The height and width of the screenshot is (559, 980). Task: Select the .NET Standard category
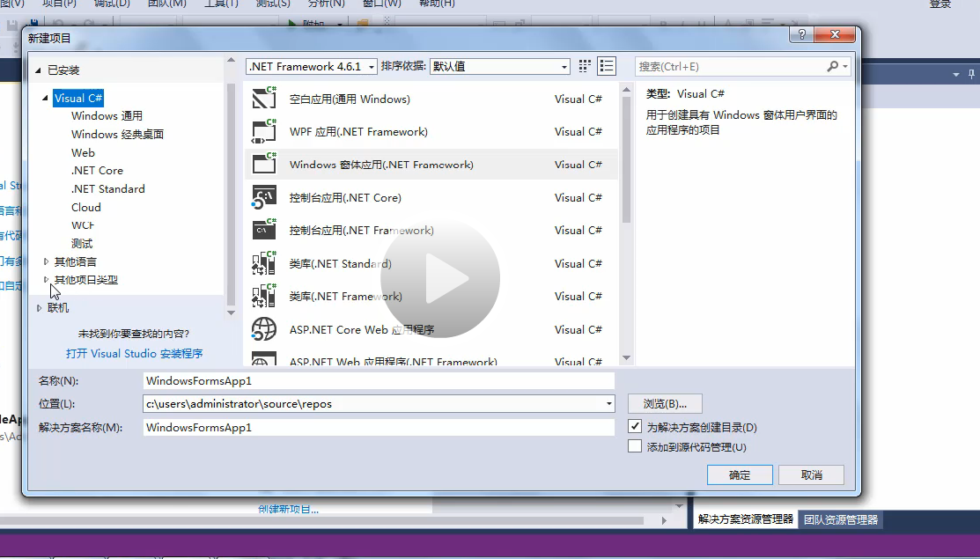point(108,188)
